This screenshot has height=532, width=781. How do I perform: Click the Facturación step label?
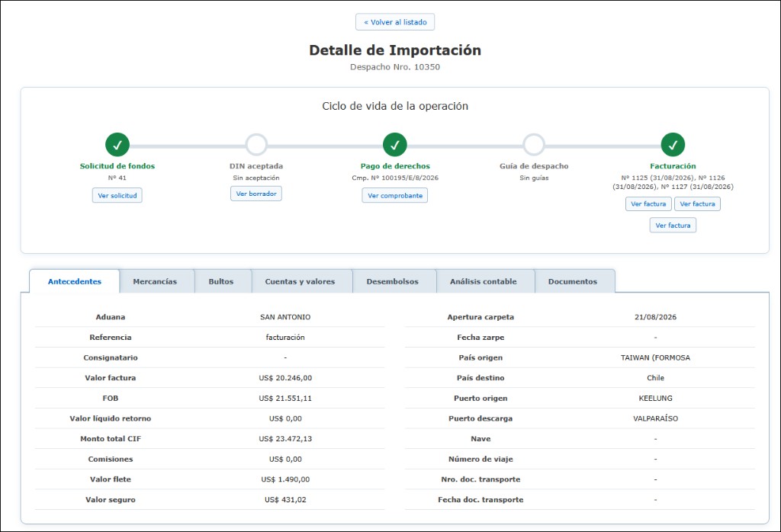(x=673, y=166)
